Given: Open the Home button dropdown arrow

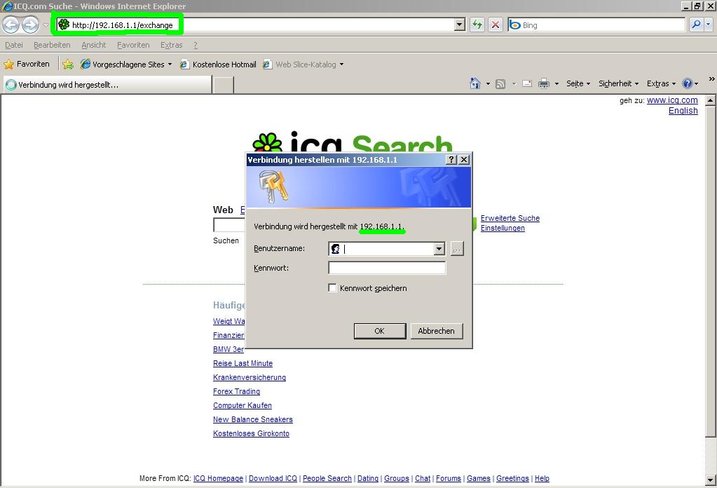Looking at the screenshot, I should (488, 84).
